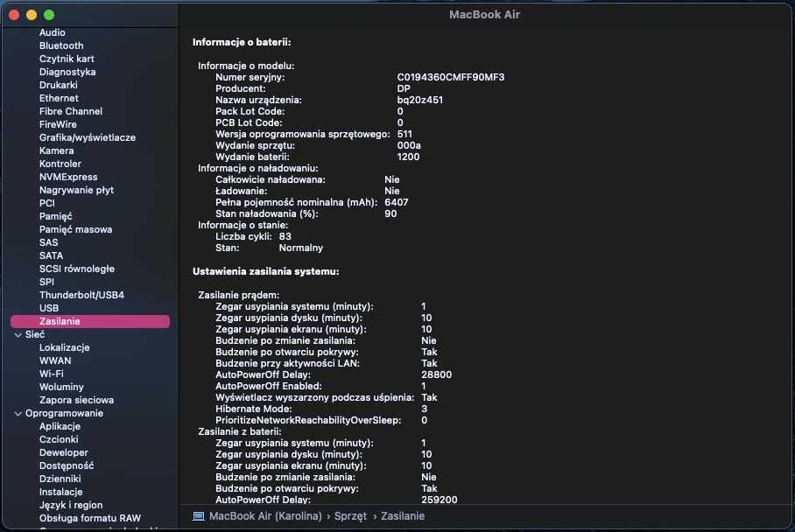Open NVMExpress sidebar entry
Image resolution: width=795 pixels, height=532 pixels.
tap(68, 177)
